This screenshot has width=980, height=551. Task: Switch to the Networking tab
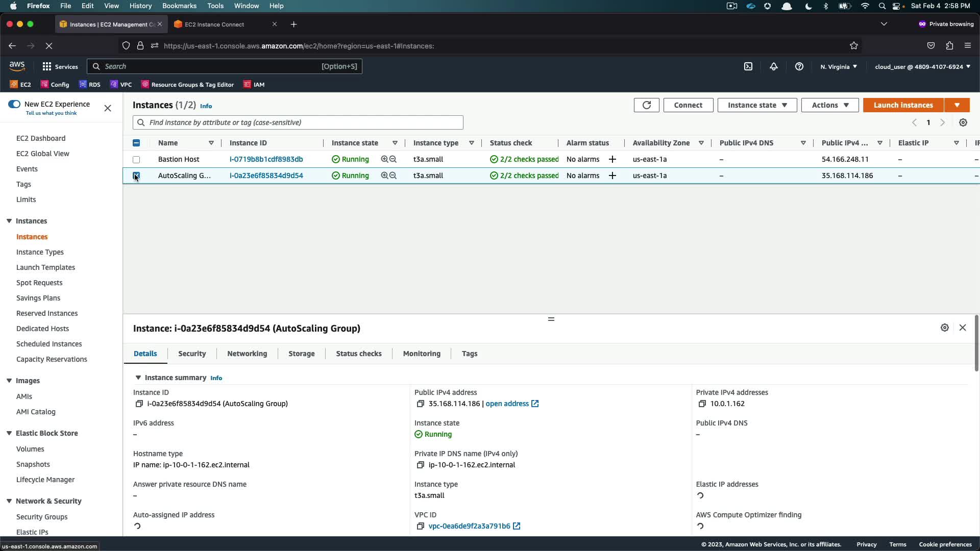coord(247,354)
